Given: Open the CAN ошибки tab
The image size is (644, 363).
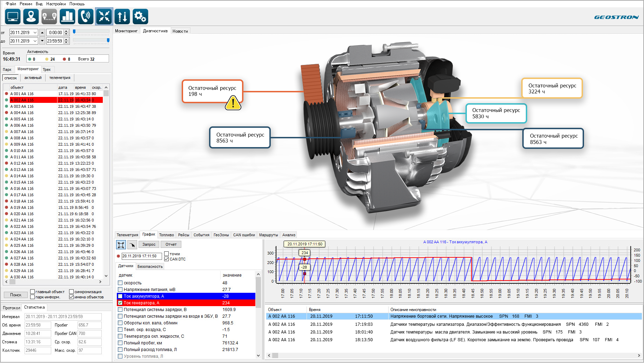Looking at the screenshot, I should (x=244, y=235).
